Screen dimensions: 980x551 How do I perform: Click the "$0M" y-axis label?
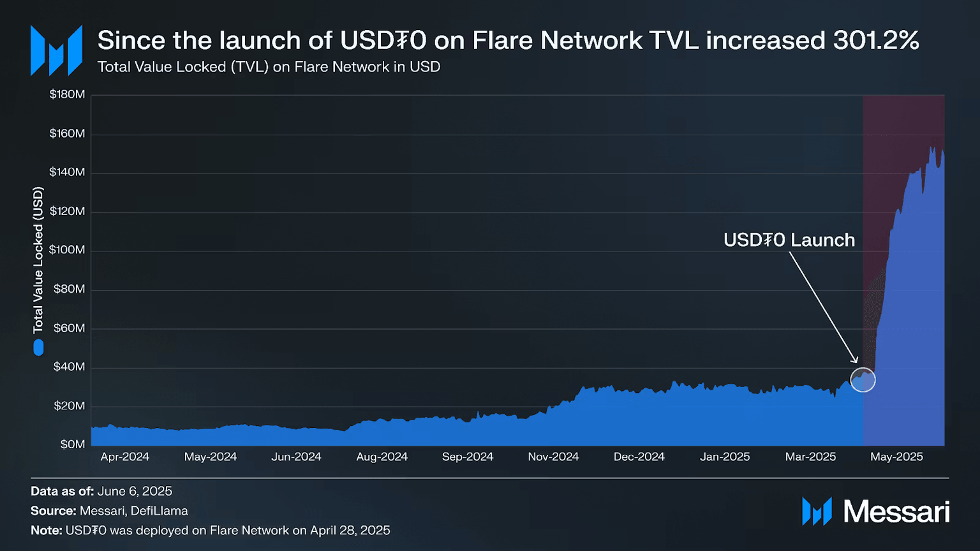[x=73, y=444]
